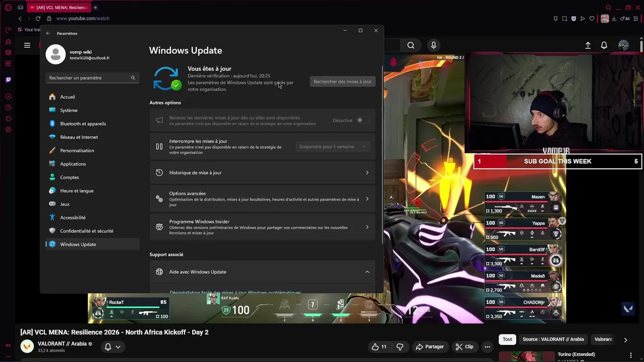
Task: Dislike the video with thumbs down
Action: point(400,346)
